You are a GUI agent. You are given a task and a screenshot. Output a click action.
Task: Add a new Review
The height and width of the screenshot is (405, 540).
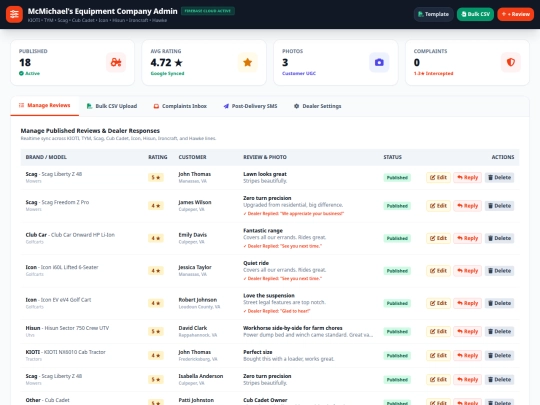[x=516, y=14]
